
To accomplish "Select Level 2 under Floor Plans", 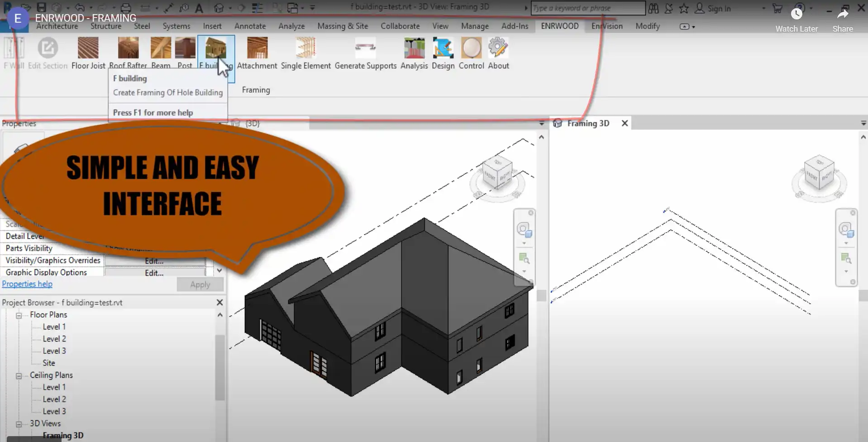I will point(54,339).
